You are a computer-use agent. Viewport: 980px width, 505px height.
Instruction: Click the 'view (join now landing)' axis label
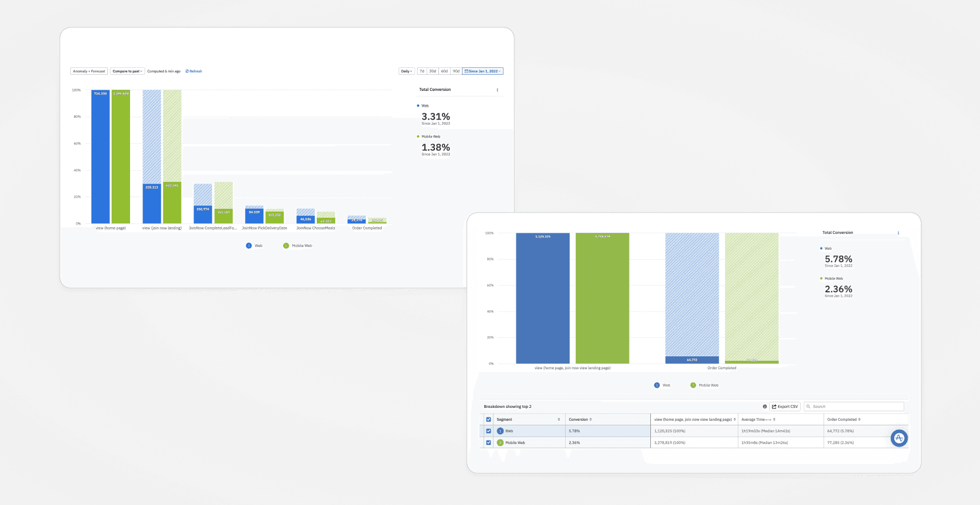point(162,228)
